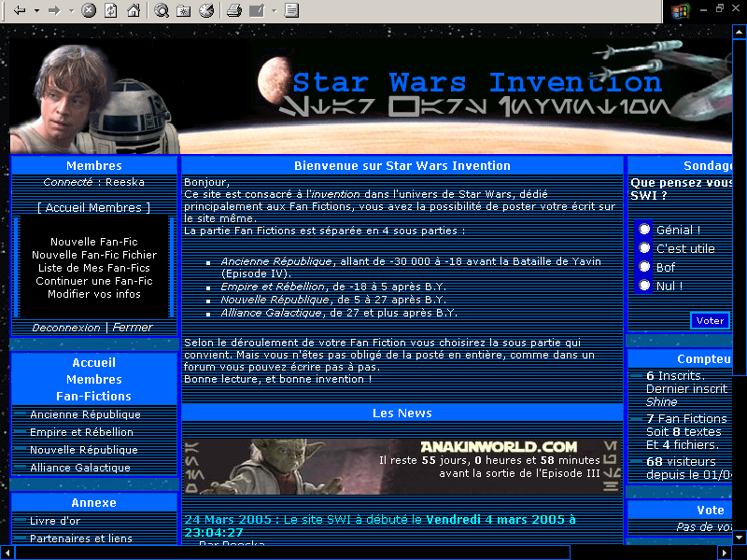747x560 pixels.
Task: Restore down the browser window
Action: [719, 8]
